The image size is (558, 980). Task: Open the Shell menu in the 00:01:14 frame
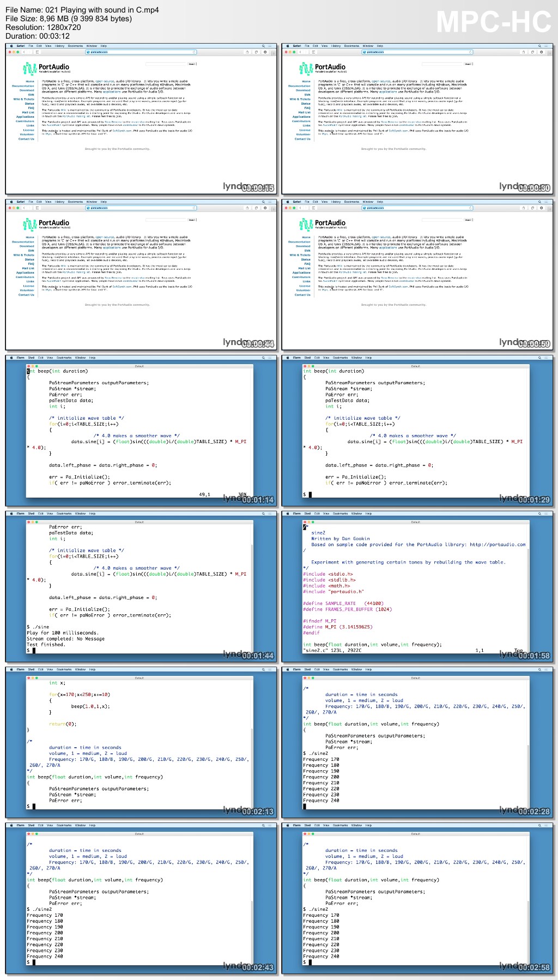[31, 358]
